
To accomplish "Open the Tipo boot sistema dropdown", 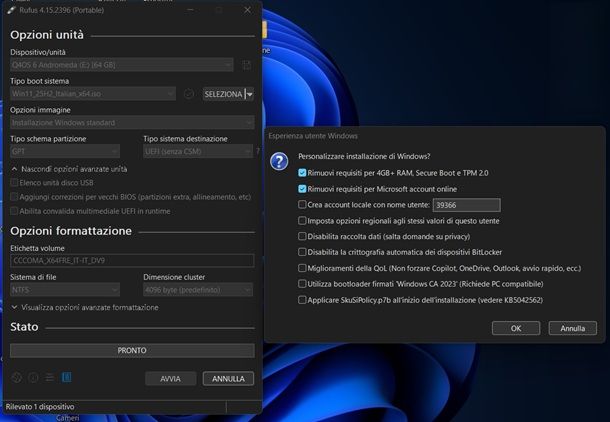I will (x=93, y=94).
